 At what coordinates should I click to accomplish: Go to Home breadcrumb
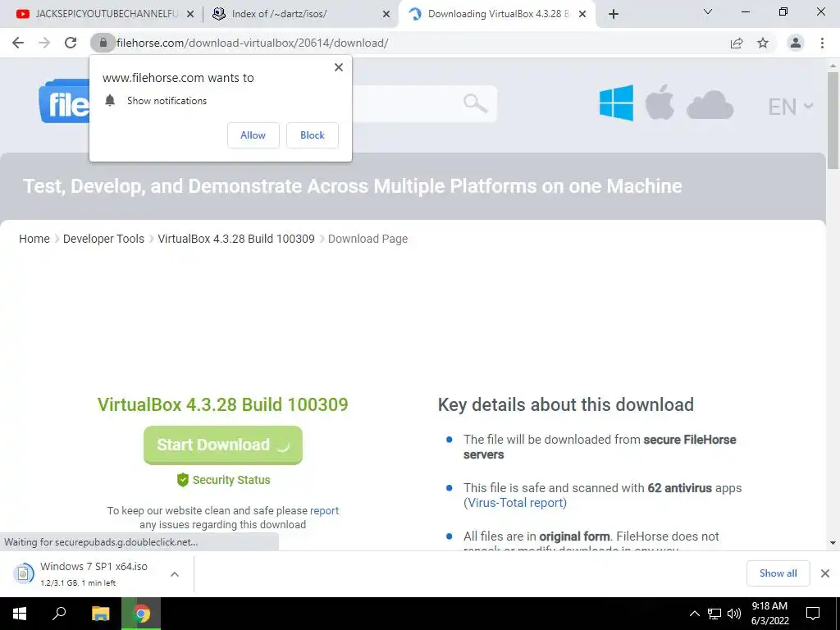pos(34,239)
